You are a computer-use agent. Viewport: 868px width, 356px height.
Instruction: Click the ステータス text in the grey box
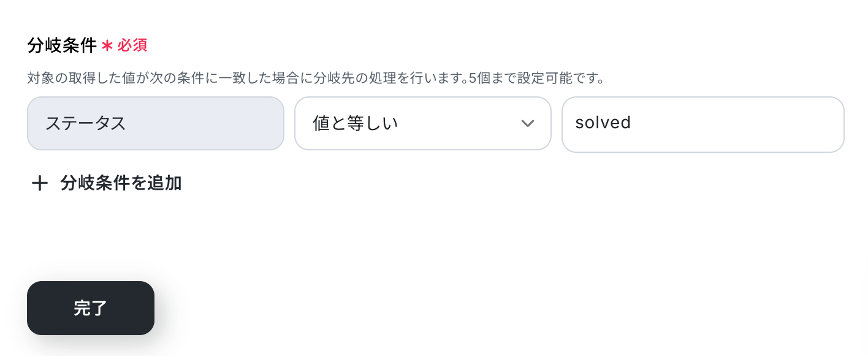coord(86,123)
